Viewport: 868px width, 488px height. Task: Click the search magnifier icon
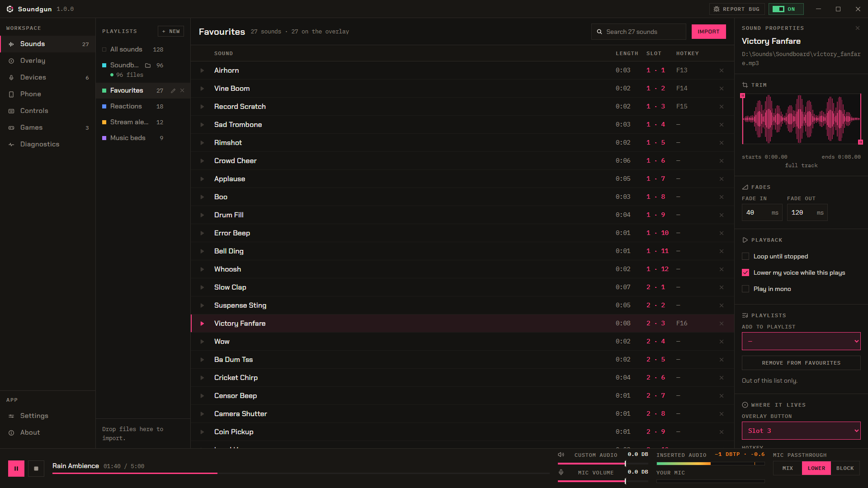[599, 32]
